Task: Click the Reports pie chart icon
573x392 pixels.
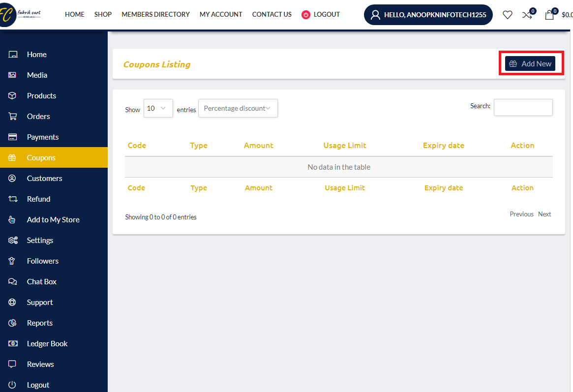Action: point(12,323)
